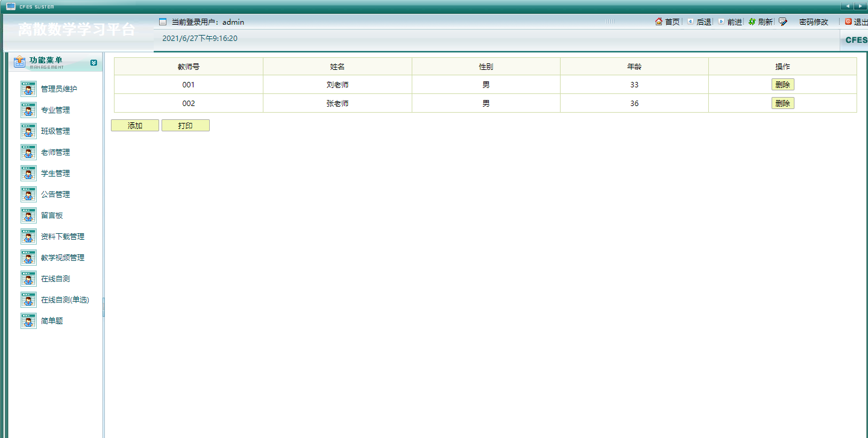Screen dimensions: 868x438
Task: Collapse the 功能菜单 panel with the chevron
Action: (93, 62)
